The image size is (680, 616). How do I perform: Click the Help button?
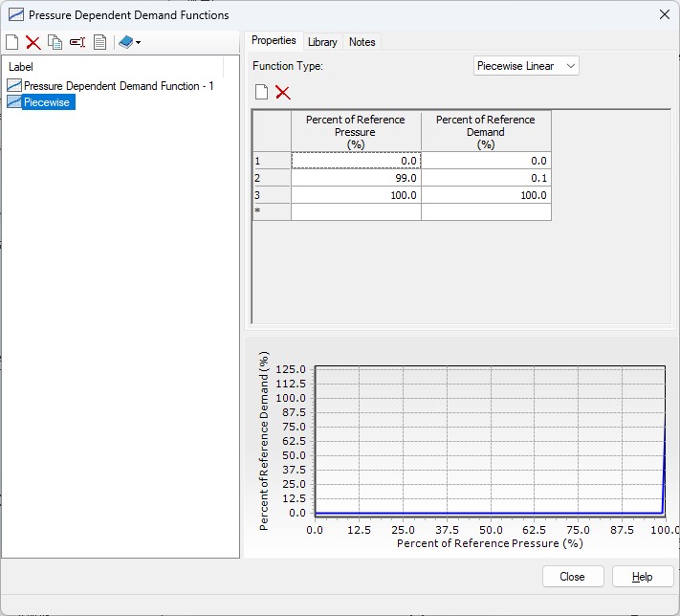[643, 577]
